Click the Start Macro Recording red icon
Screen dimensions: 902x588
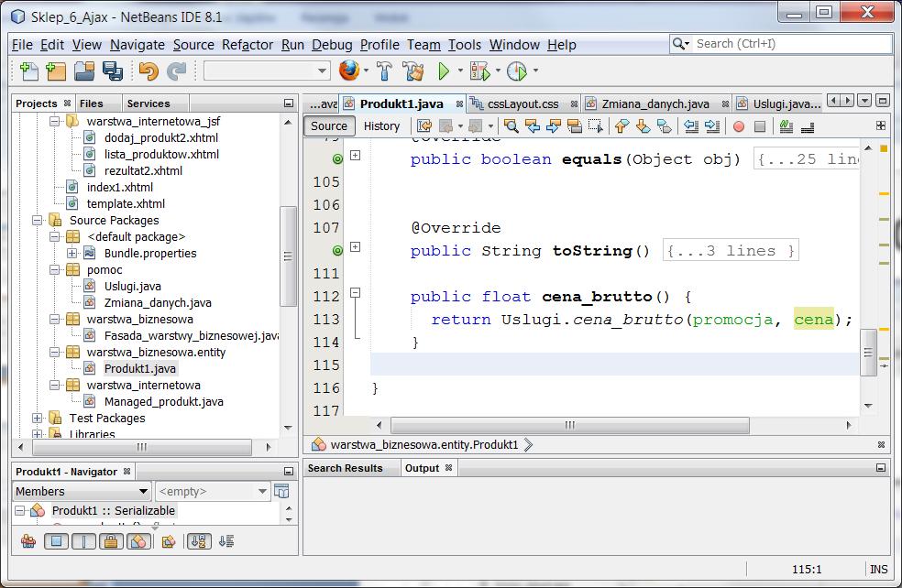[x=739, y=126]
